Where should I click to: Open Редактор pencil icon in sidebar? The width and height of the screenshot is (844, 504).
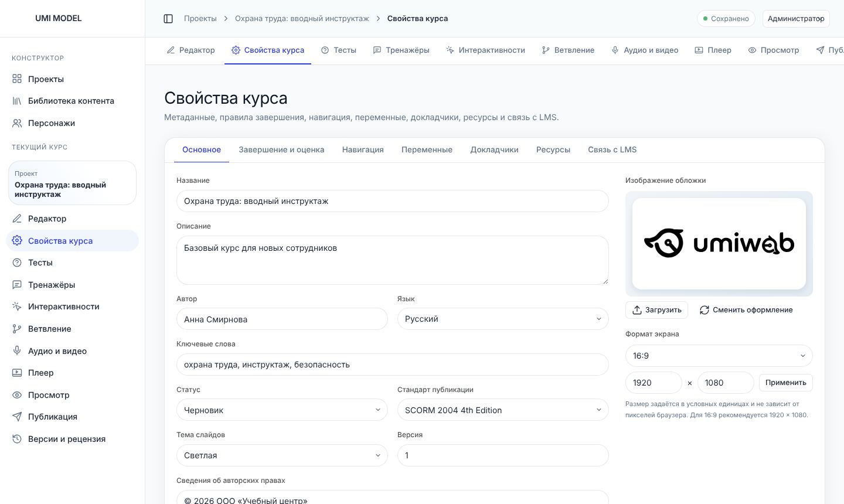coord(17,219)
